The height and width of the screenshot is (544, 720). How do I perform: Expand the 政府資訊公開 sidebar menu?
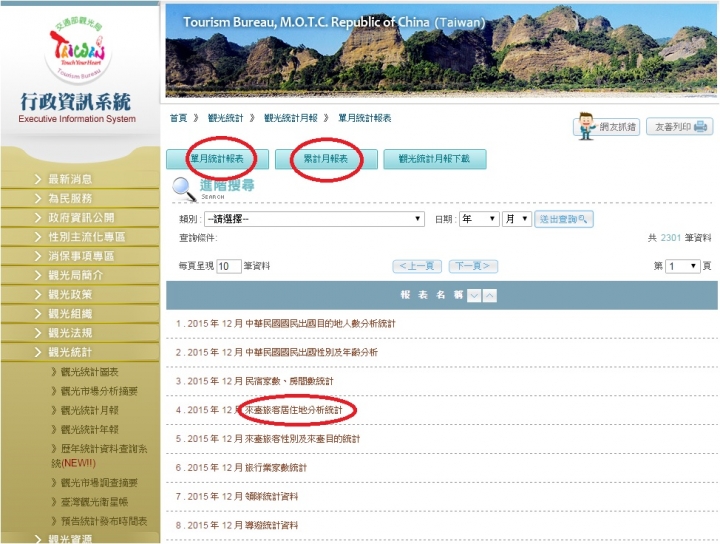(80, 218)
